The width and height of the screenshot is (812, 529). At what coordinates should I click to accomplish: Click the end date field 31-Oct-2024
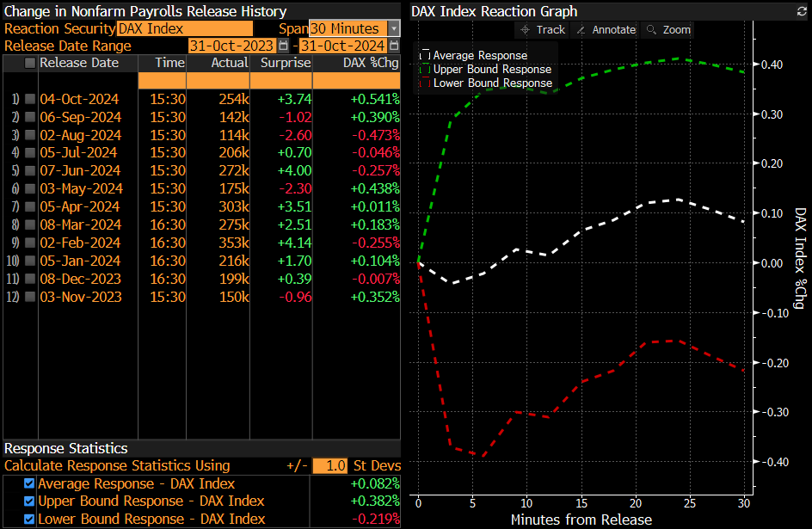point(343,46)
